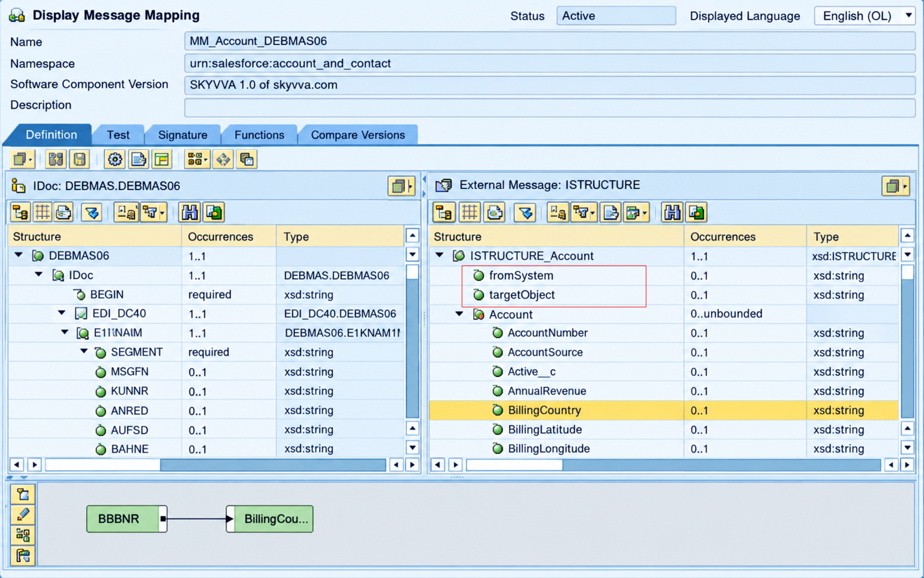Click the Name field showing MM_Account_DEBMAS06
The width and height of the screenshot is (924, 578).
(x=549, y=41)
